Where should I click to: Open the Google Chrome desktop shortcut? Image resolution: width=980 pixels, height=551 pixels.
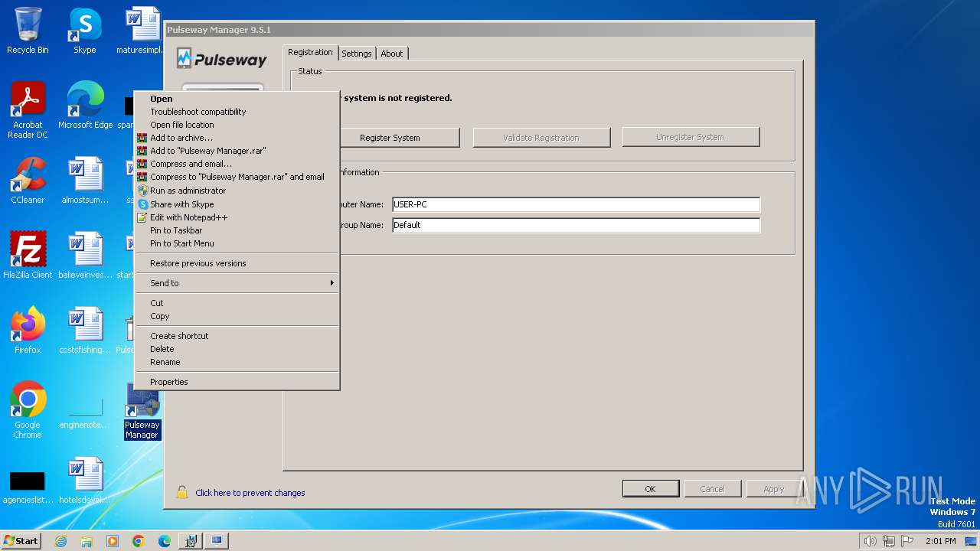coord(28,410)
